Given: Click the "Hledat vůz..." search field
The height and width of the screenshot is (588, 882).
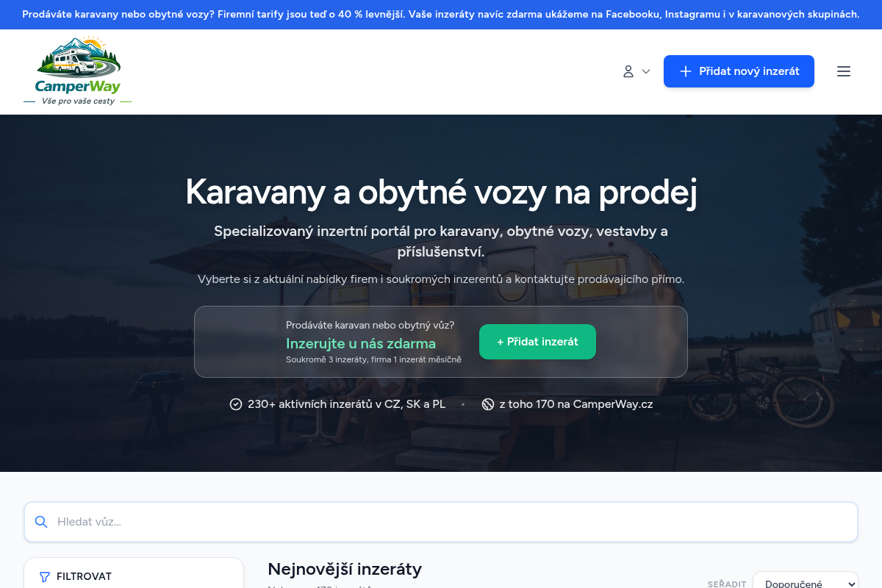Looking at the screenshot, I should 441,522.
